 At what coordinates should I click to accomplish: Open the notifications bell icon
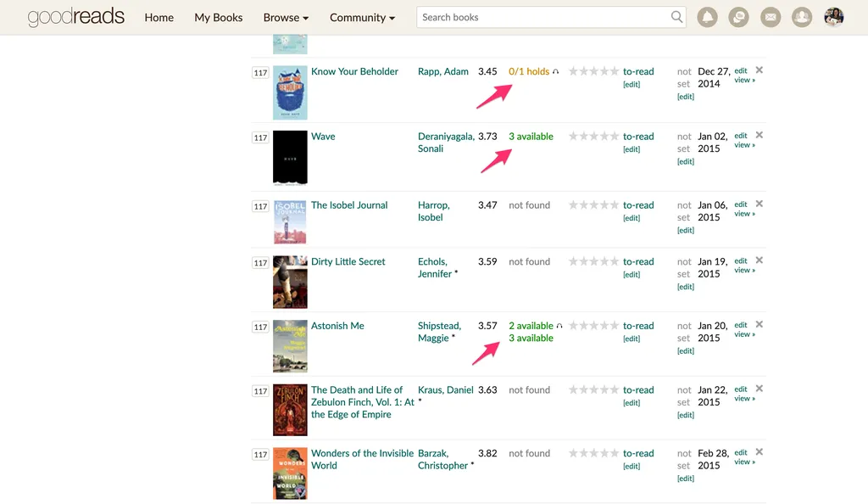(707, 17)
